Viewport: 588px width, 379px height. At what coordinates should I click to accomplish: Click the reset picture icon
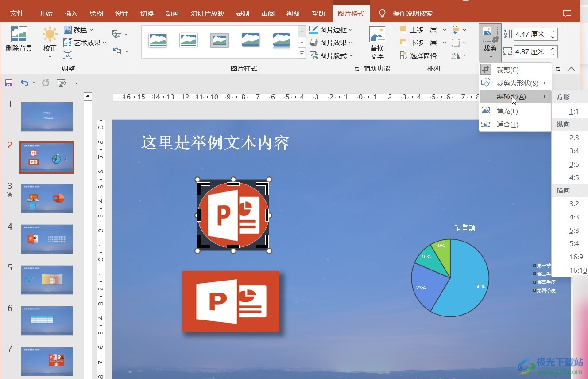[117, 51]
